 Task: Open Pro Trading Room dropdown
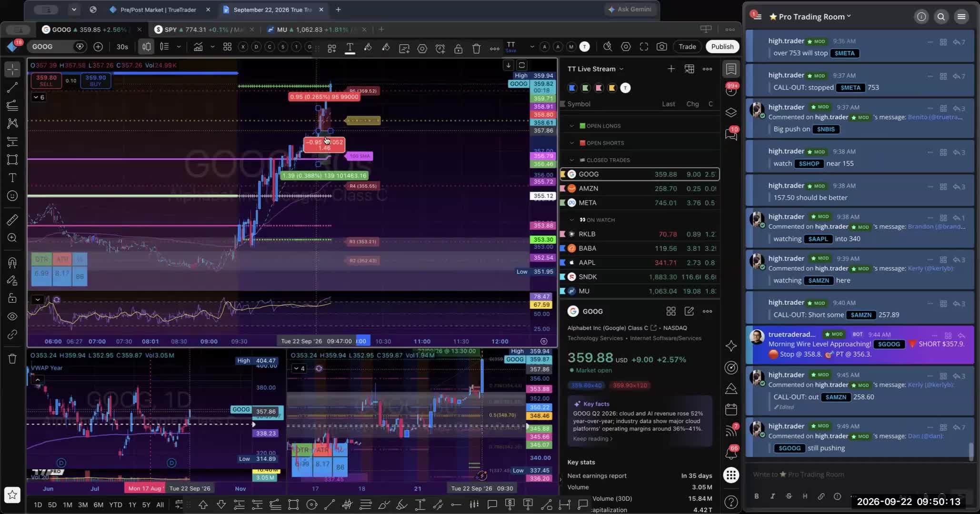pyautogui.click(x=849, y=17)
